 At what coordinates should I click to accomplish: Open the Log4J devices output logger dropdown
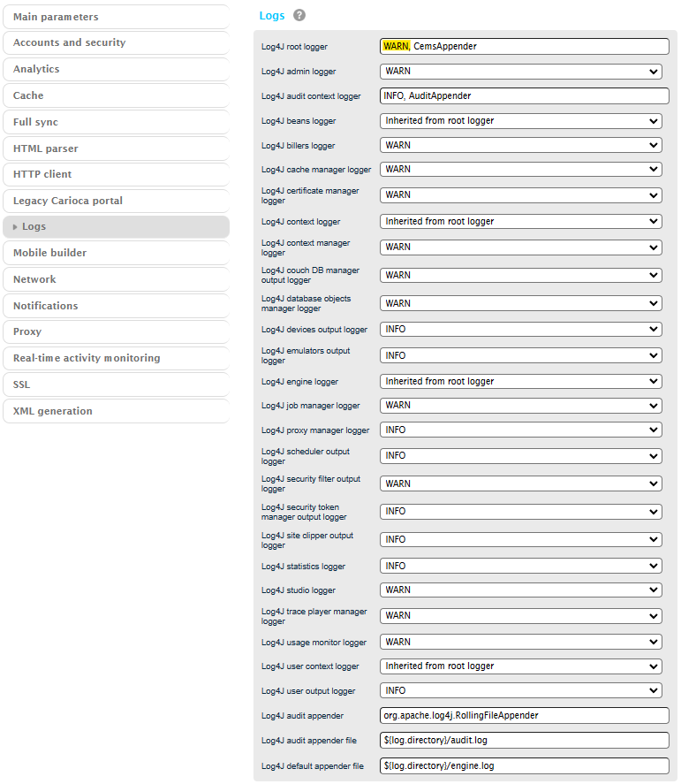coord(521,330)
